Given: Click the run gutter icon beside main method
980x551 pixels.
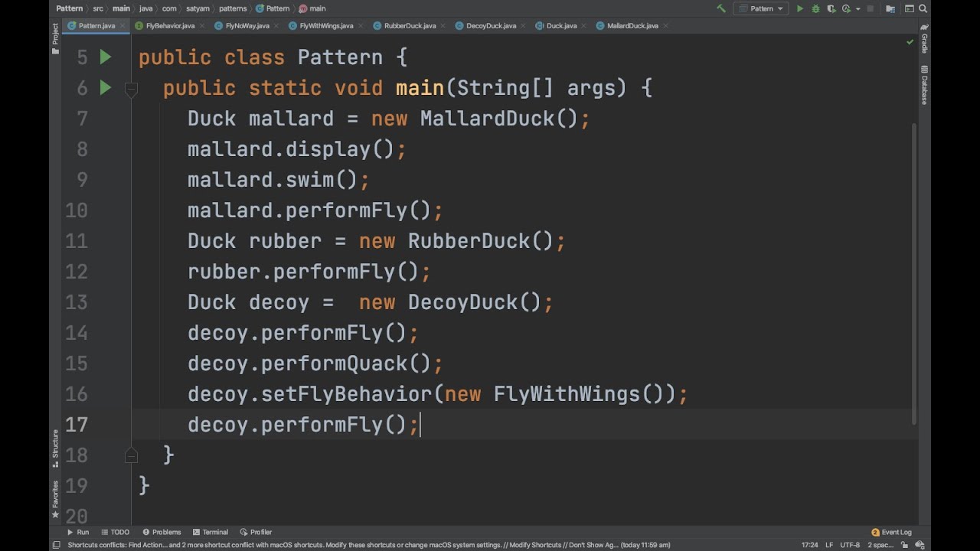Looking at the screenshot, I should coord(106,88).
